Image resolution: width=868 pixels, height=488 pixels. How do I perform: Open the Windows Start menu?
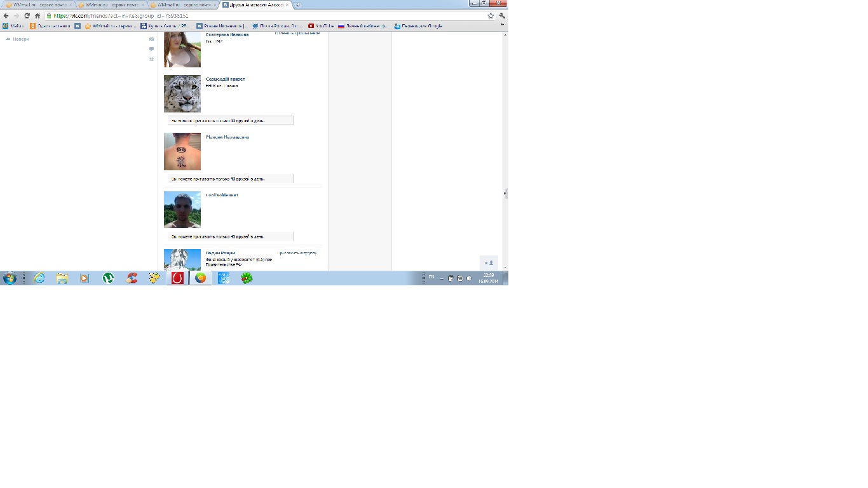point(10,278)
